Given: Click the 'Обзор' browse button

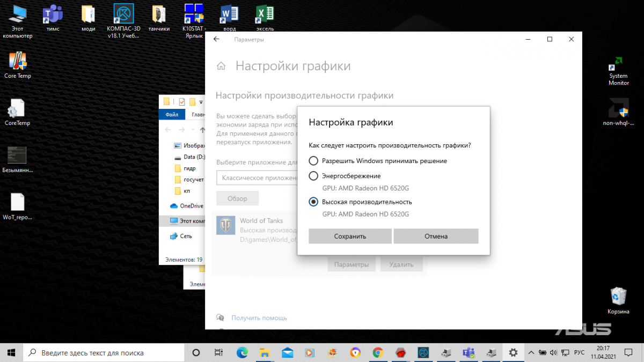Looking at the screenshot, I should (x=237, y=198).
